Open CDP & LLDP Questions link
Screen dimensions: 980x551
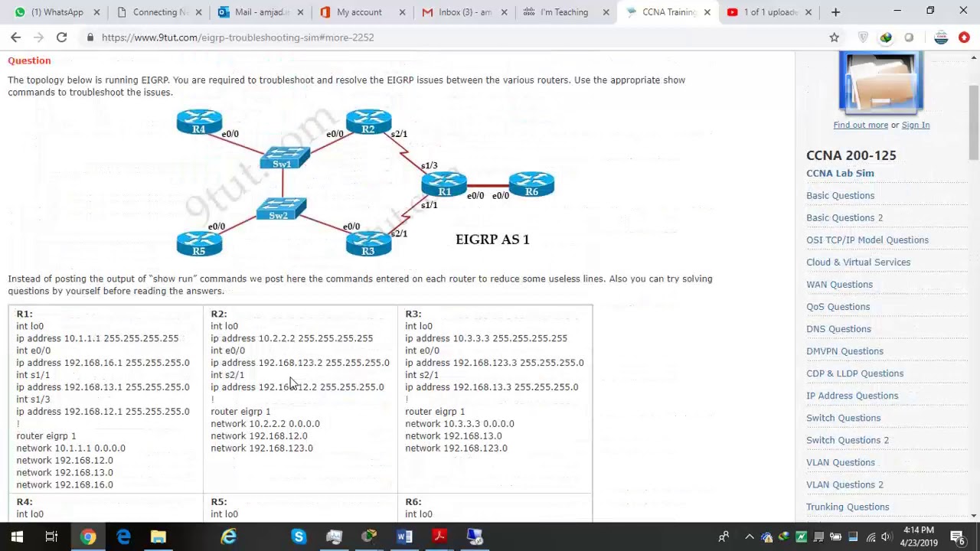tap(854, 373)
